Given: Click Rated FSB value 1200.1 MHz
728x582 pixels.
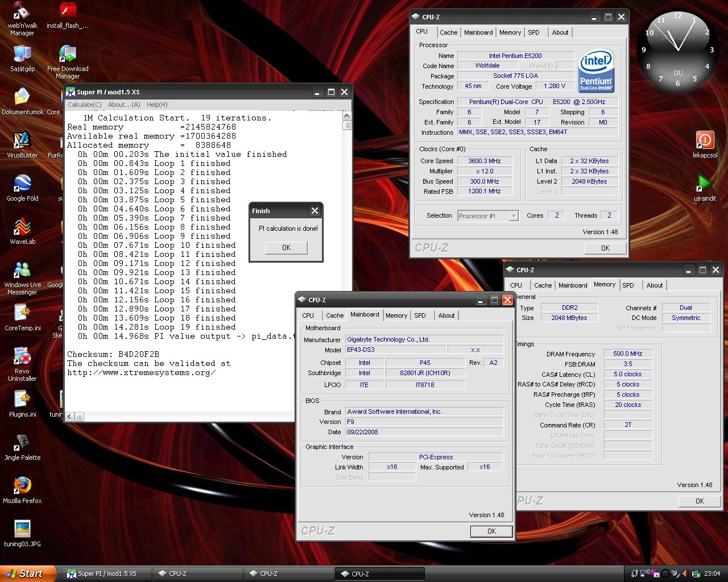Looking at the screenshot, I should (x=485, y=192).
